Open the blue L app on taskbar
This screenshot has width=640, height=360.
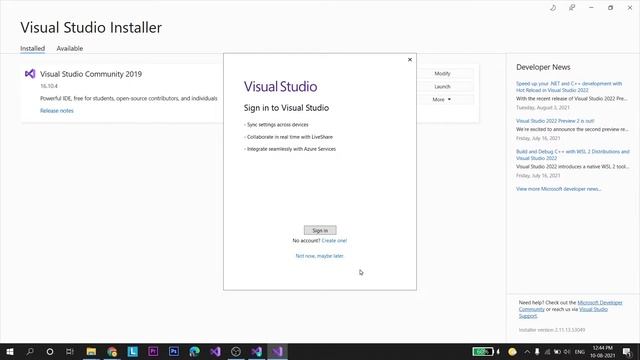coord(133,351)
